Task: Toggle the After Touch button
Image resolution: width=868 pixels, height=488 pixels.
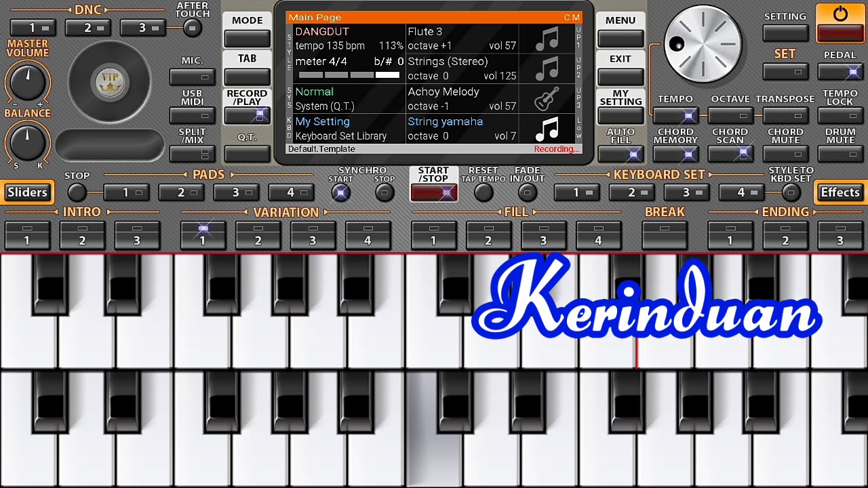Action: [193, 28]
